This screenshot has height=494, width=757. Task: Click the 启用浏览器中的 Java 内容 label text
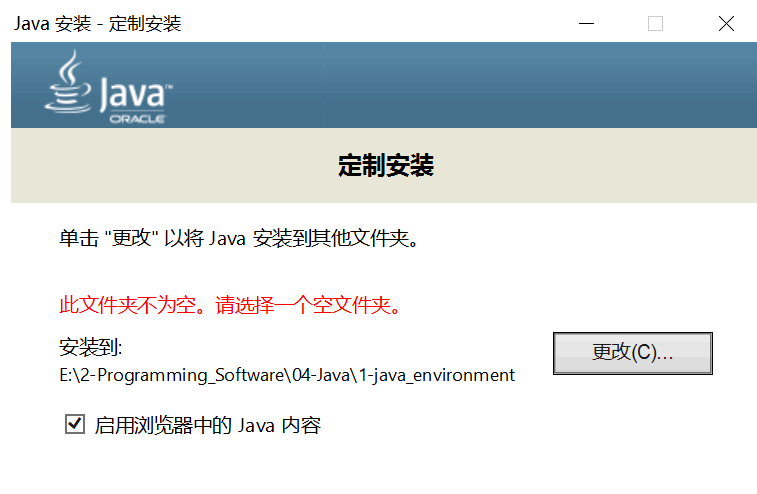[208, 425]
